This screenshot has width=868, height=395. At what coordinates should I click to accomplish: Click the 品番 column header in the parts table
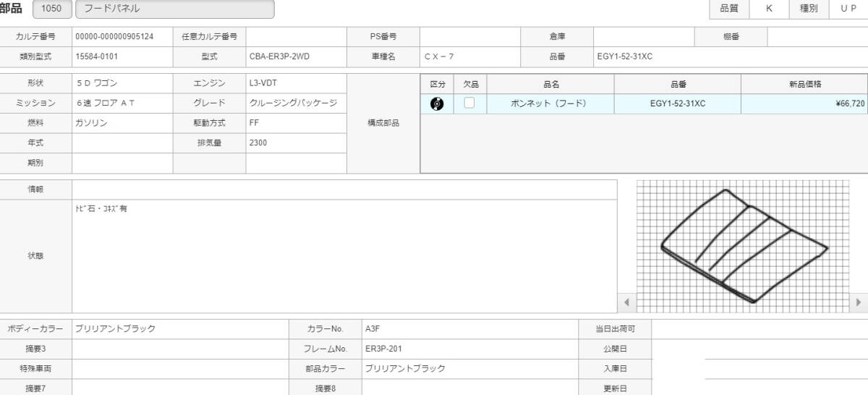click(x=678, y=84)
